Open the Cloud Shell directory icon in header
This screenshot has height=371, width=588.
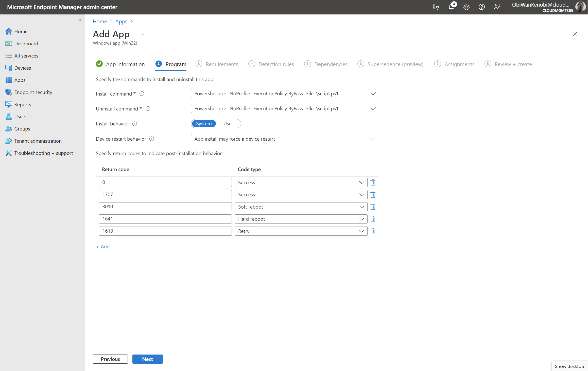(x=436, y=7)
